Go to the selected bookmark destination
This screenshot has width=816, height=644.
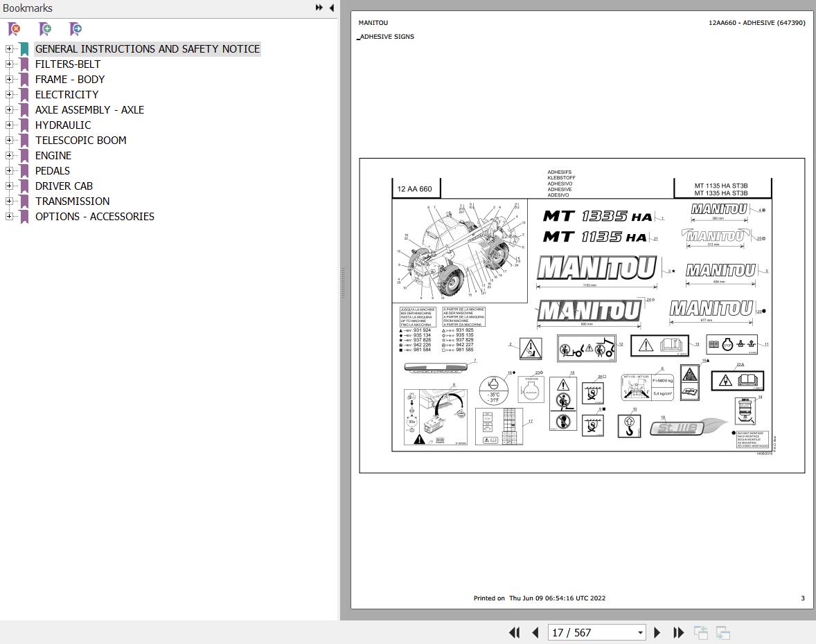click(x=75, y=29)
